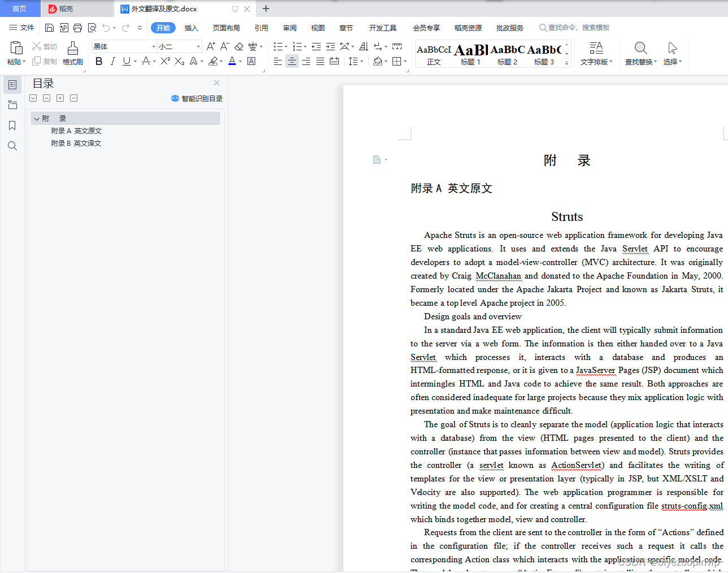Expand the numbered list dropdown arrow
Viewport: 728px width, 573px height.
coord(306,47)
